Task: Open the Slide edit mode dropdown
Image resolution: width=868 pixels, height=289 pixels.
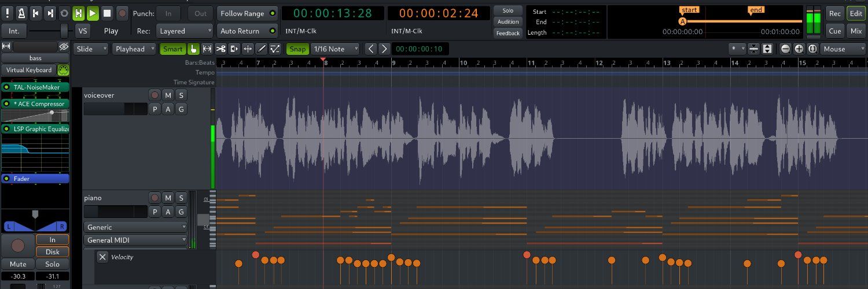Action: tap(91, 49)
